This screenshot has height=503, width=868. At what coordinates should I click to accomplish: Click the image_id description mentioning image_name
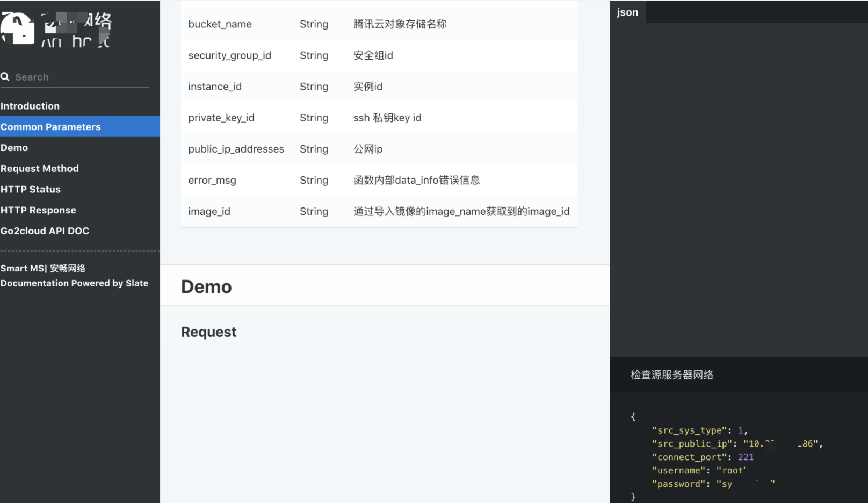pyautogui.click(x=461, y=211)
